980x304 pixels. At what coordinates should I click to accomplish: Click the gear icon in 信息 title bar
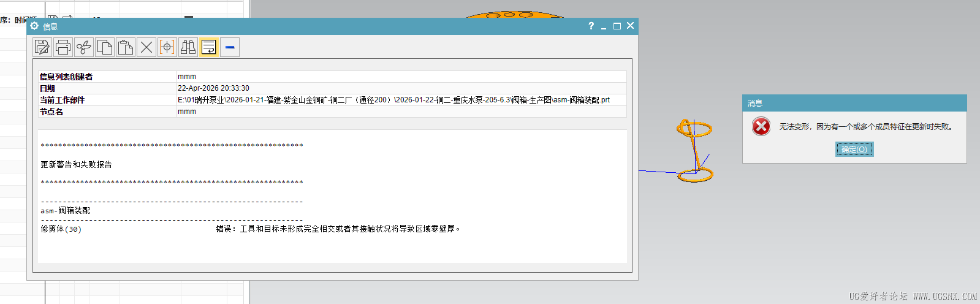pyautogui.click(x=34, y=26)
